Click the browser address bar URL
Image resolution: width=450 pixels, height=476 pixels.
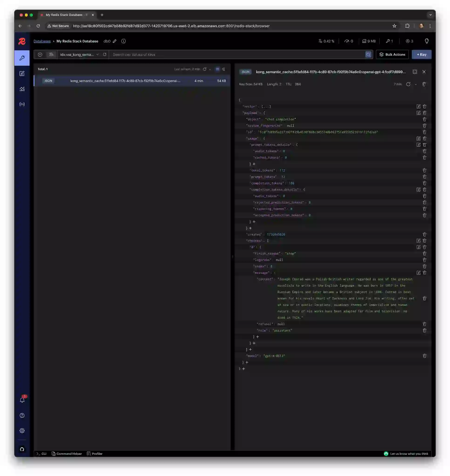click(x=171, y=26)
